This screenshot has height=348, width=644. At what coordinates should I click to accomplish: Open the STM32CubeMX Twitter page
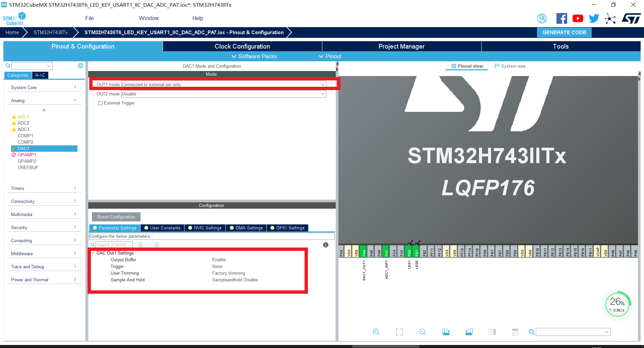coord(594,18)
